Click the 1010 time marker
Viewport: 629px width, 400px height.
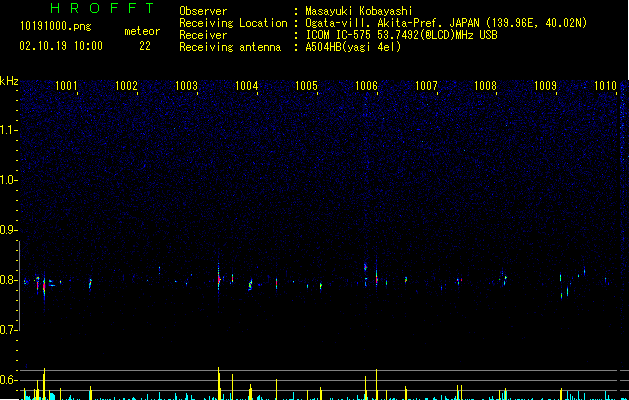(x=605, y=86)
